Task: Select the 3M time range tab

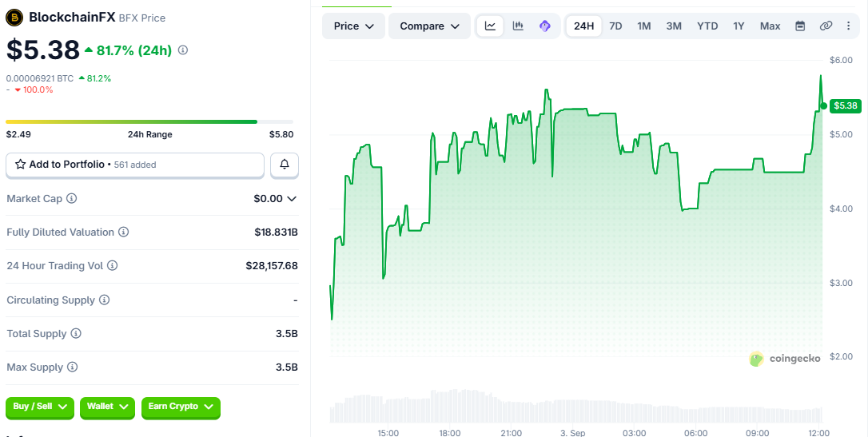Action: click(x=674, y=26)
